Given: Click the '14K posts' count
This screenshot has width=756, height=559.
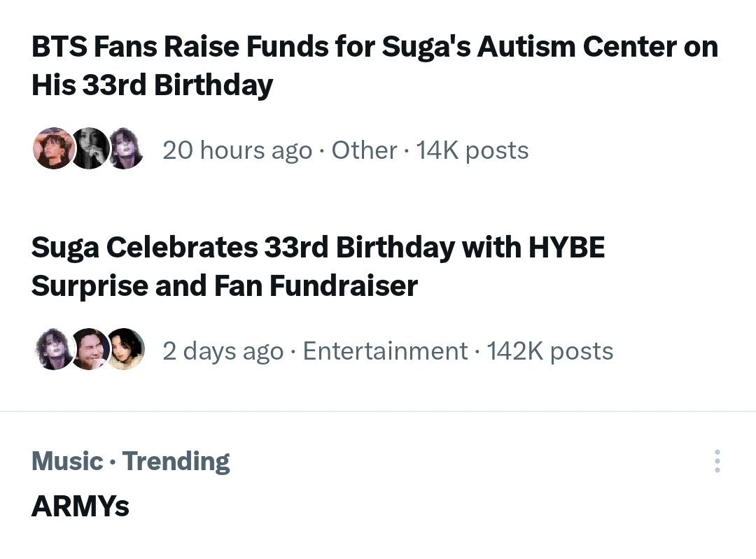Looking at the screenshot, I should 472,150.
